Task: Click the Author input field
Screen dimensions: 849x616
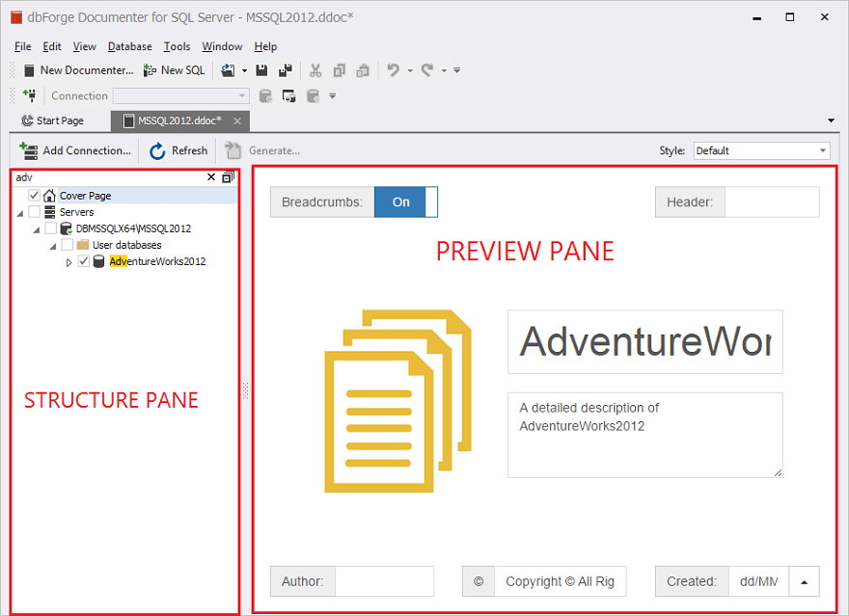Action: [x=384, y=581]
